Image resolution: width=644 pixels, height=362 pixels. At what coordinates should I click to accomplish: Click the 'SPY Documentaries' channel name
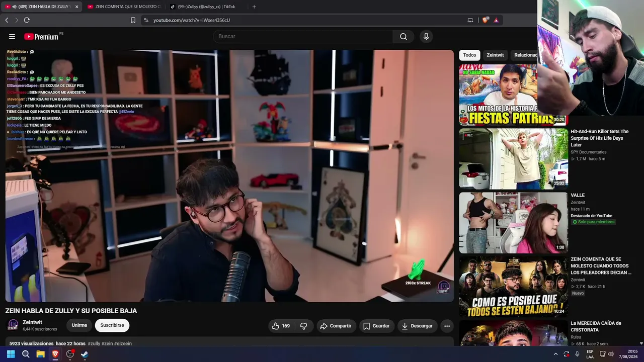point(588,152)
